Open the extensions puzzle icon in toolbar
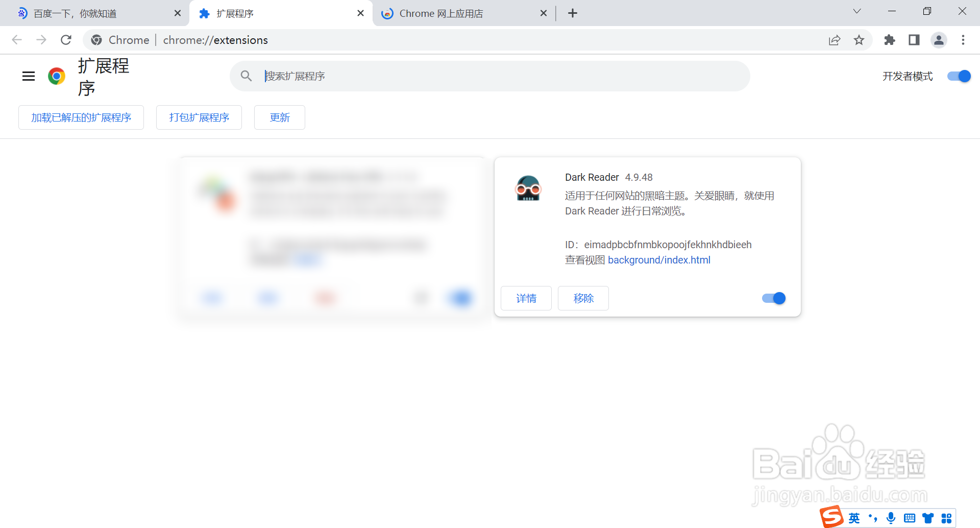This screenshot has width=980, height=528. coord(890,40)
